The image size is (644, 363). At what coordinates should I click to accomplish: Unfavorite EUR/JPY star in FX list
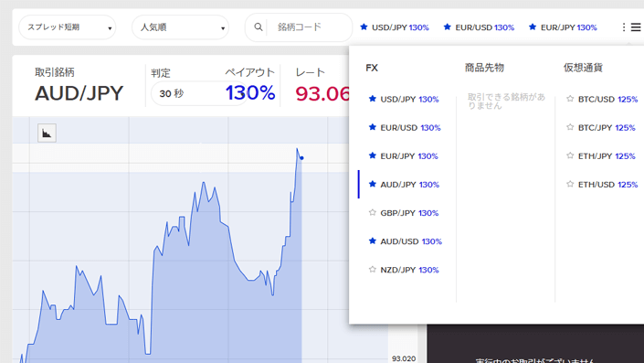tap(372, 155)
